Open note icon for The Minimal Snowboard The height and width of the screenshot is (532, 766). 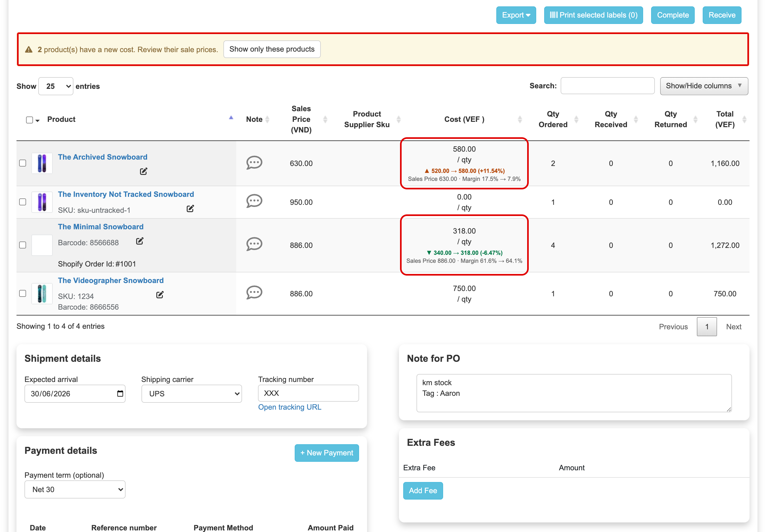click(x=254, y=244)
